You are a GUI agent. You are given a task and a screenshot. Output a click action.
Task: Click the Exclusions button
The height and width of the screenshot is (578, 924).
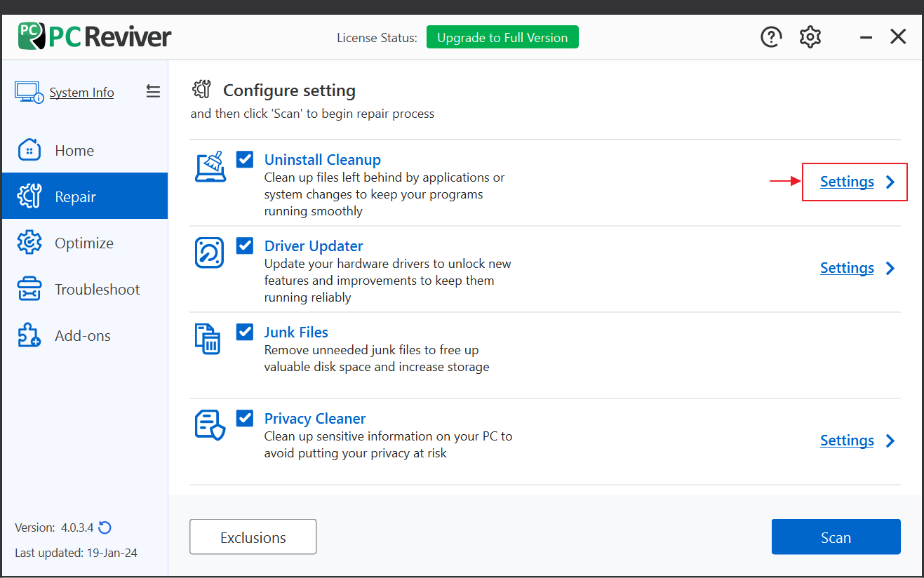pyautogui.click(x=253, y=537)
